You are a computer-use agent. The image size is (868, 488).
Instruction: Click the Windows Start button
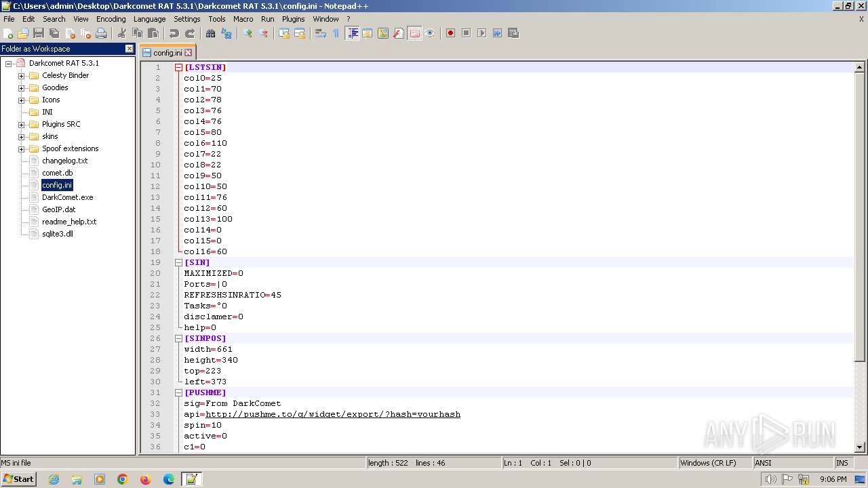pyautogui.click(x=18, y=479)
